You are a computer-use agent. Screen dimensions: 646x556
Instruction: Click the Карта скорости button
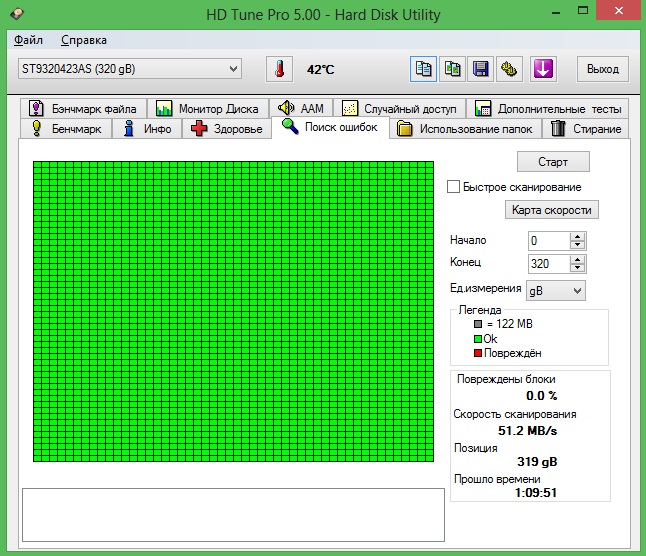click(x=552, y=210)
